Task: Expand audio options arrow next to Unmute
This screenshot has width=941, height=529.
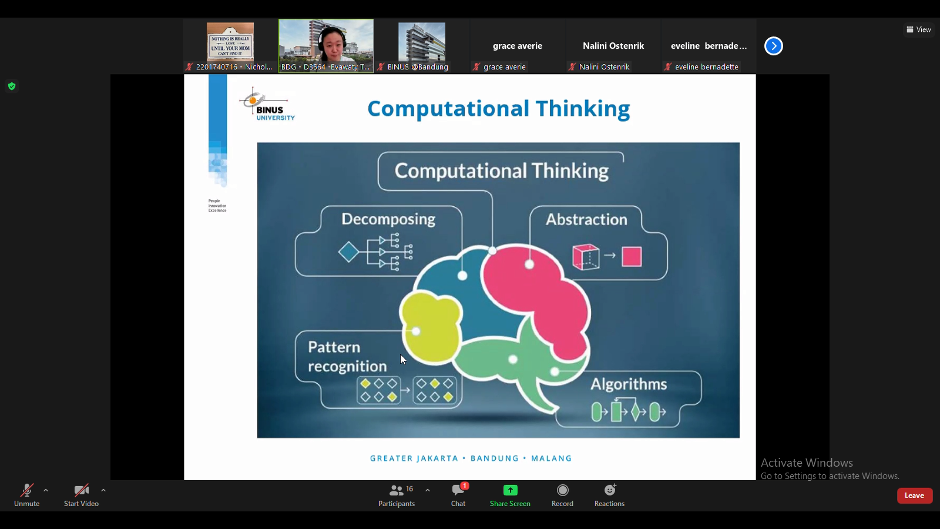Action: coord(46,490)
